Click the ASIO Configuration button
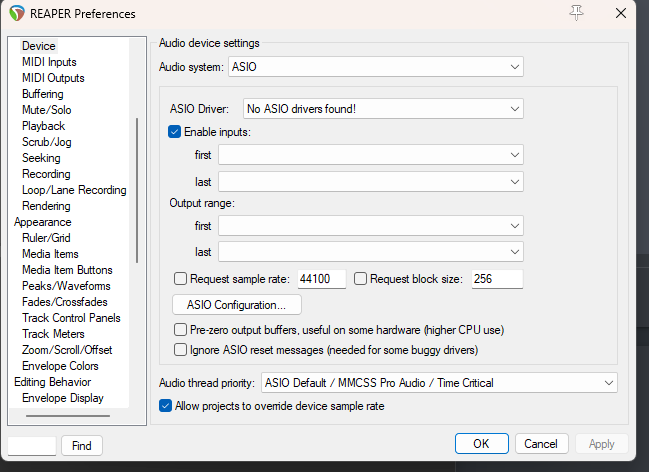 pos(237,304)
